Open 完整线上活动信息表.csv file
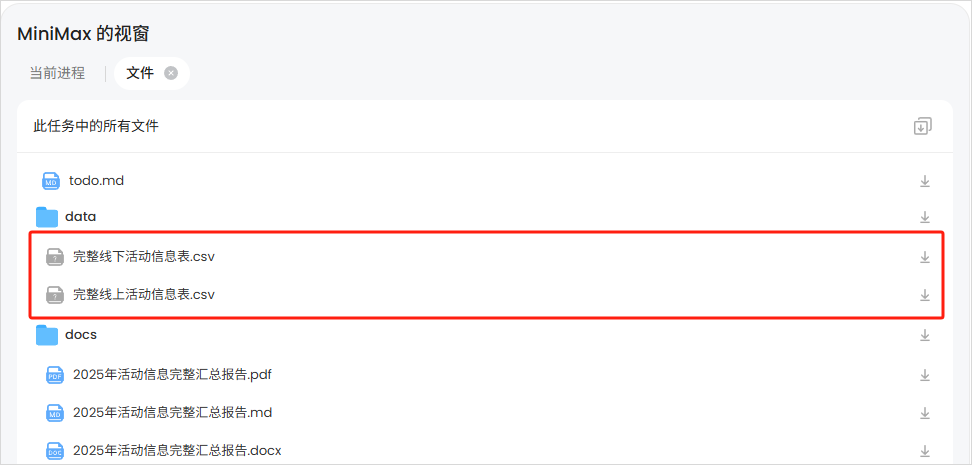 144,294
